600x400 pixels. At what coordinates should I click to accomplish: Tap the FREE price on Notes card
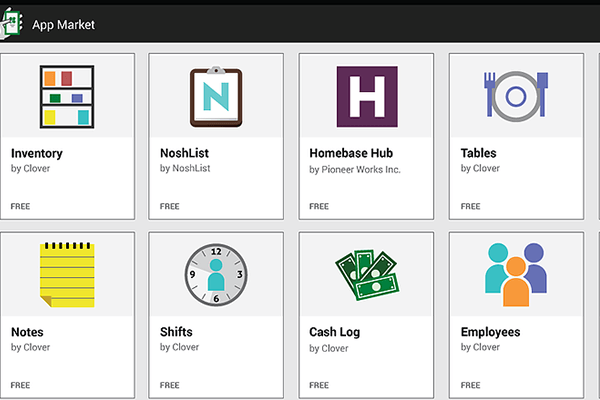click(20, 385)
